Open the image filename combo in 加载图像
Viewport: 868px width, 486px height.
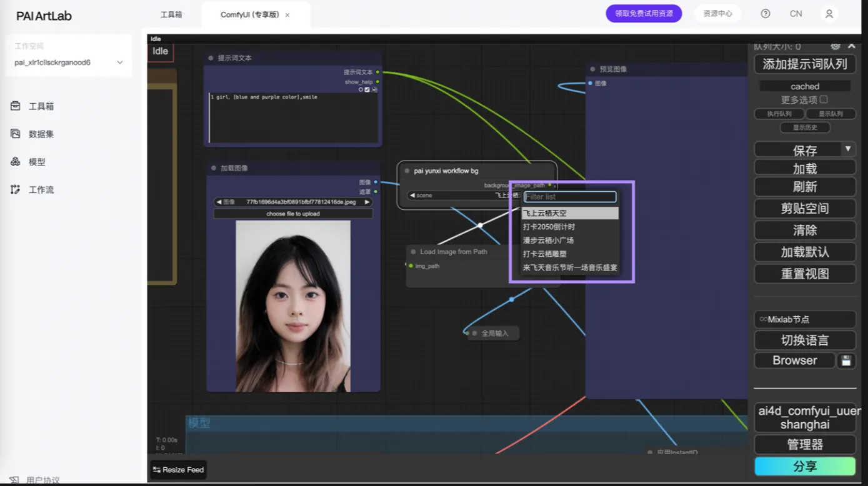293,202
